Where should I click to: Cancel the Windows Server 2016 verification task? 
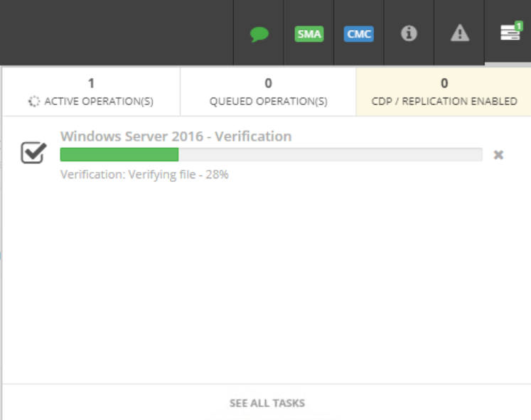coord(498,155)
